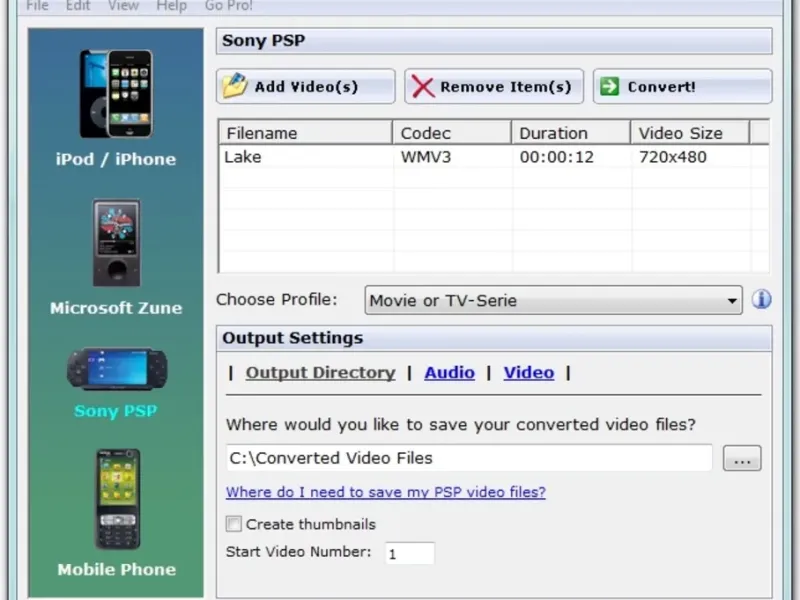This screenshot has width=800, height=600.
Task: Choose the Microsoft Zune device icon
Action: [x=116, y=242]
